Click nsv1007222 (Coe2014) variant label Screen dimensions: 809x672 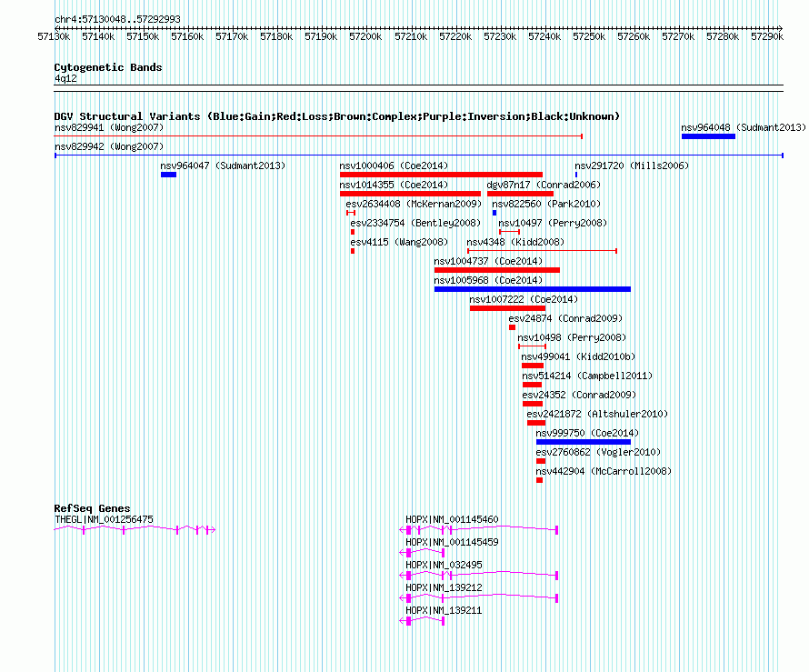524,299
